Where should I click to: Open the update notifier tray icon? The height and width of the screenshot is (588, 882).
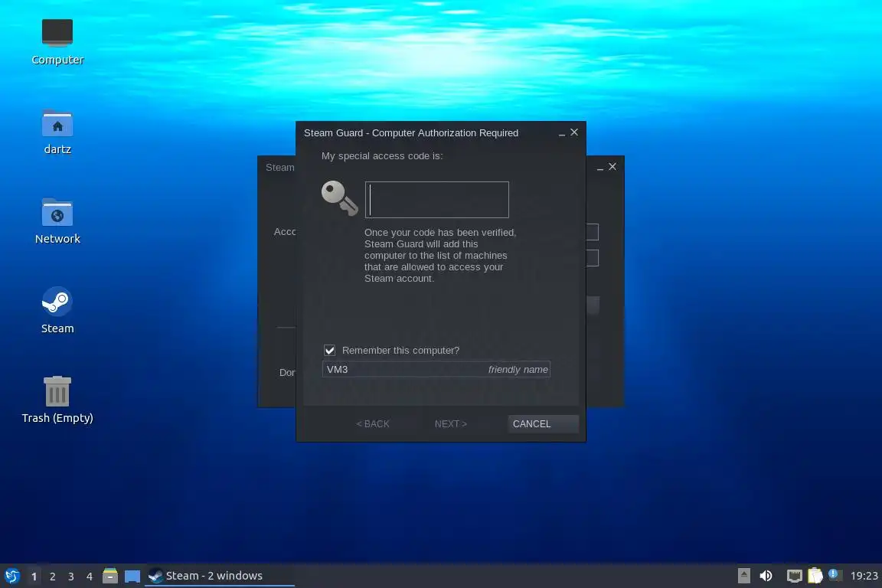pos(835,575)
